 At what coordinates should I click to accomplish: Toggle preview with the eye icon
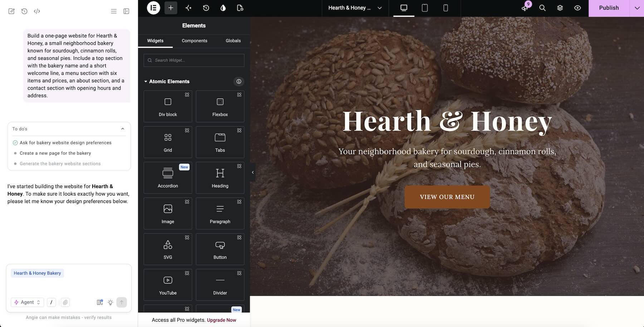pyautogui.click(x=577, y=8)
